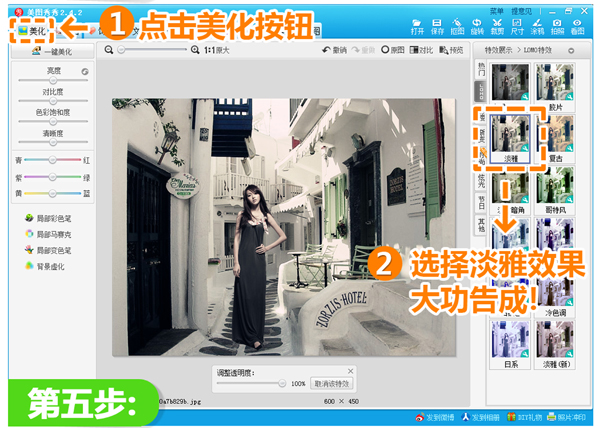Click the 调整透明度 opacity slider handle

tap(282, 384)
